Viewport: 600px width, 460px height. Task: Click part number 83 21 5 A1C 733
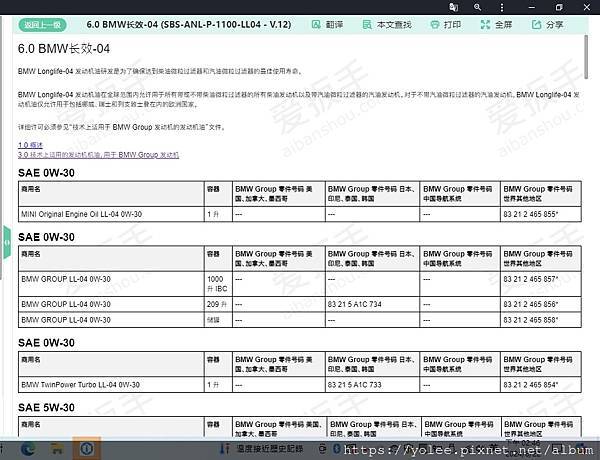tap(355, 385)
